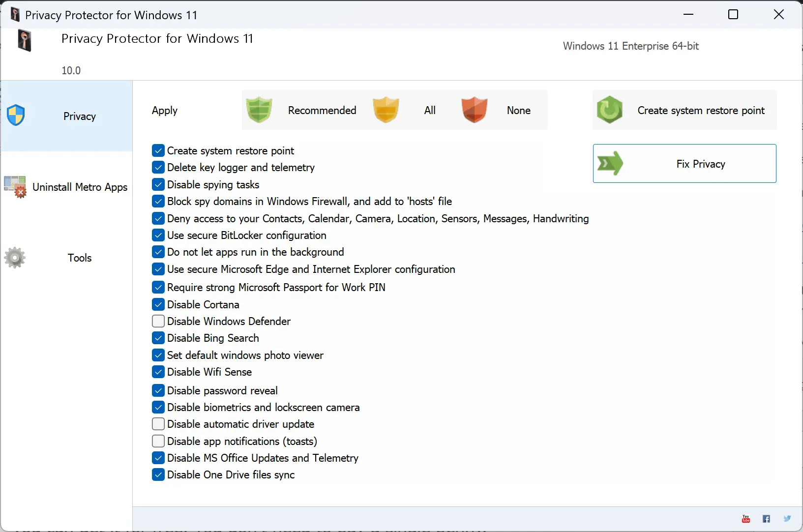The height and width of the screenshot is (532, 803).
Task: Check the Disable Windows Defender option
Action: tap(158, 321)
